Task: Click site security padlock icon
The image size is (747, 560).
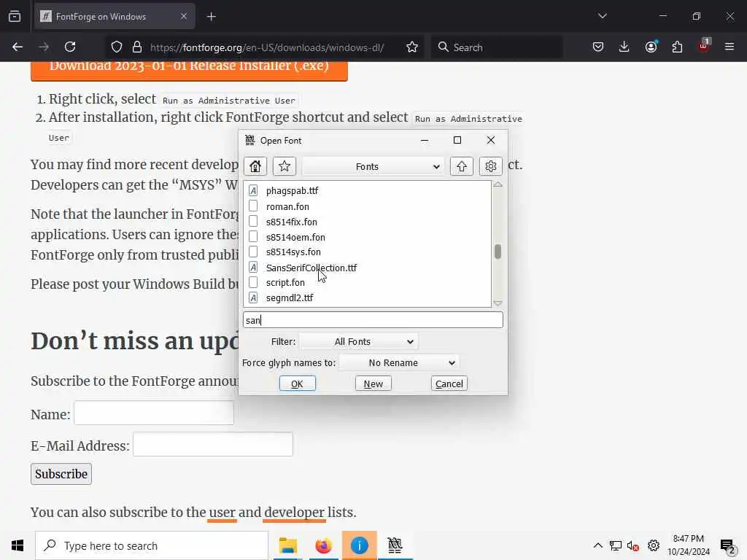Action: click(137, 47)
